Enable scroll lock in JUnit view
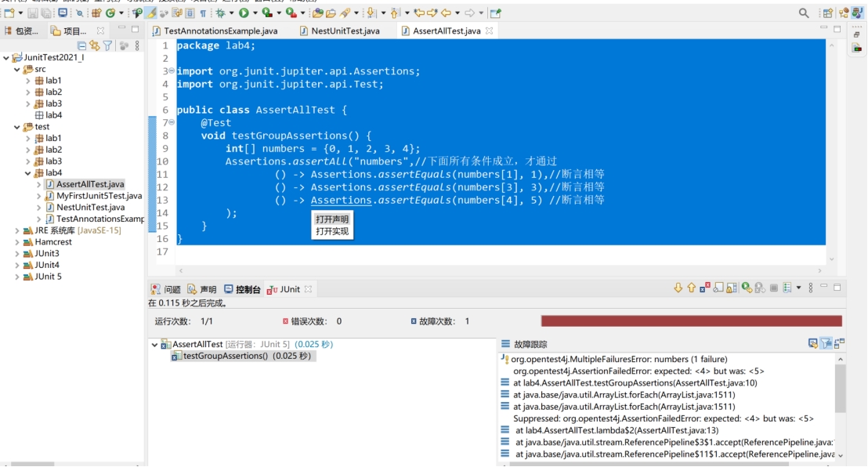Image resolution: width=868 pixels, height=467 pixels. 730,286
